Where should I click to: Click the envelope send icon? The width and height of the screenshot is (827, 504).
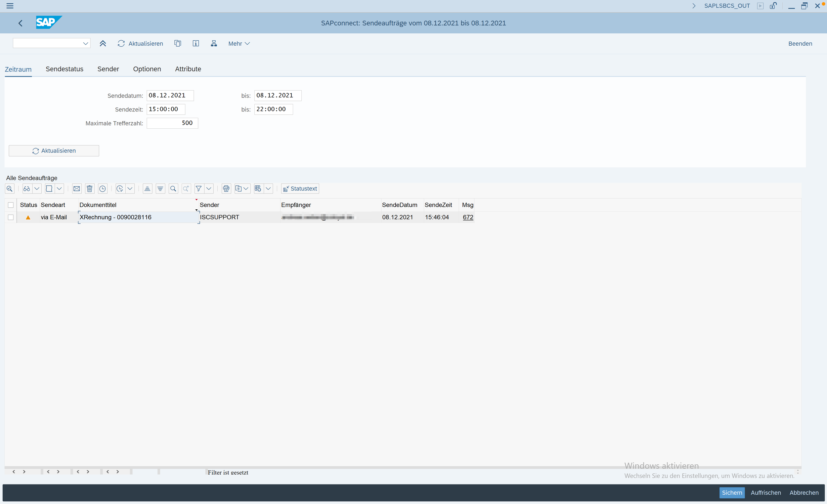pos(76,189)
